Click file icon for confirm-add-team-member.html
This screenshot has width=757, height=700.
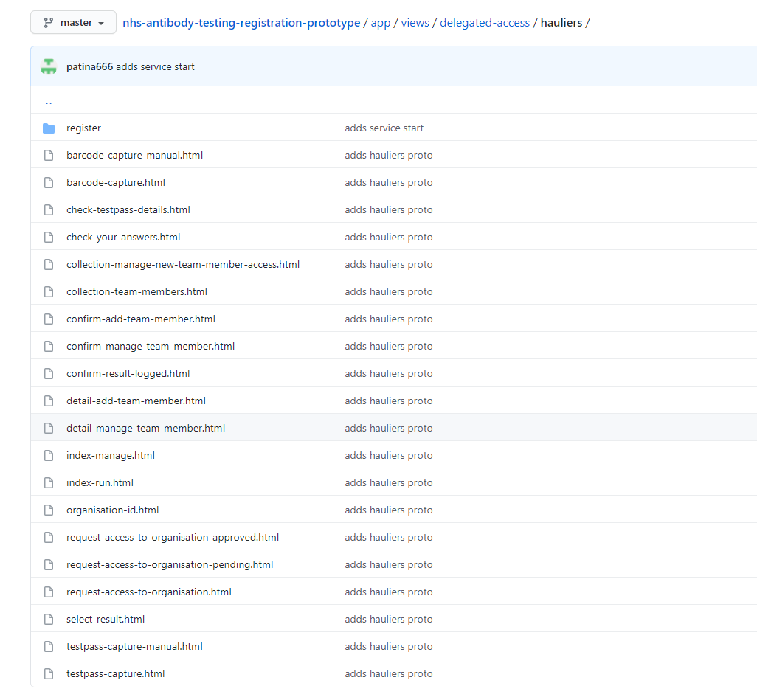(x=49, y=319)
